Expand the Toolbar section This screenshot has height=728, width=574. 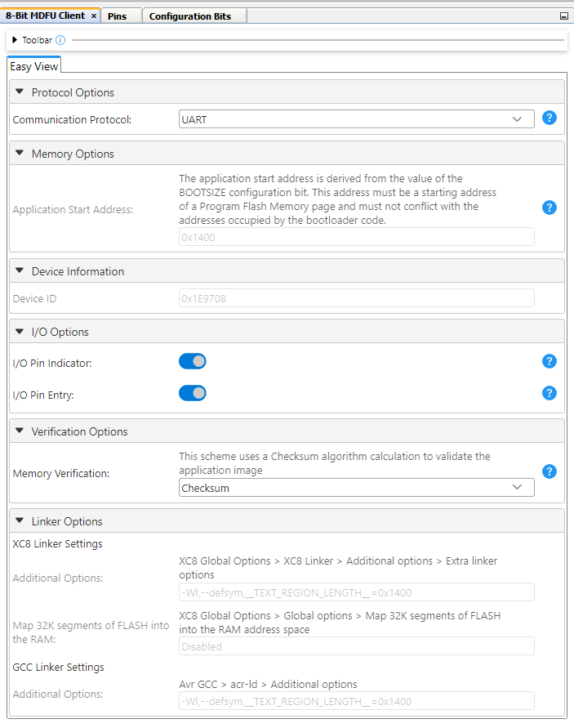point(15,40)
